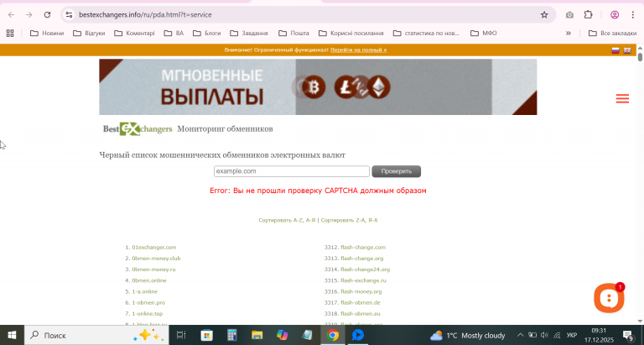Open the Коментарі bookmark folder

(134, 34)
